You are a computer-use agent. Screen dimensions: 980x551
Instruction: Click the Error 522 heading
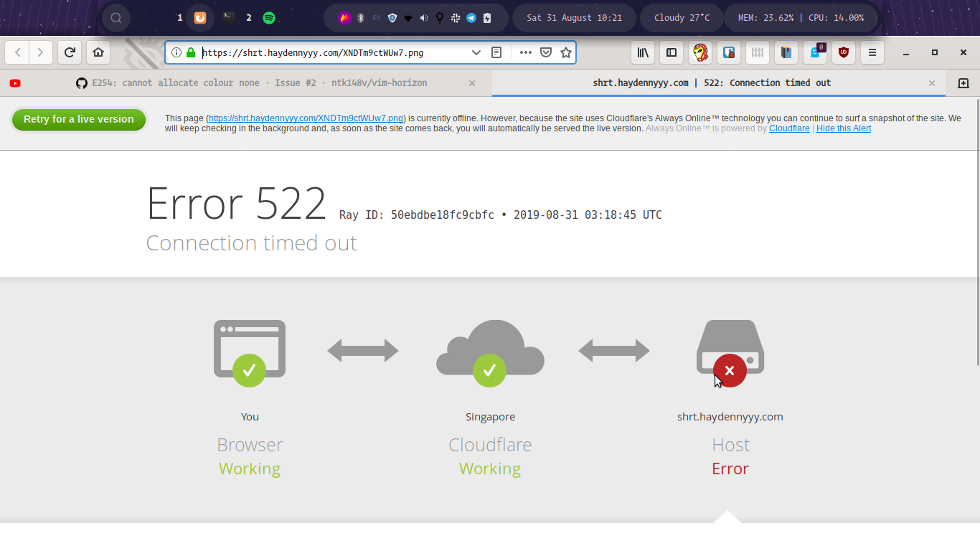237,204
